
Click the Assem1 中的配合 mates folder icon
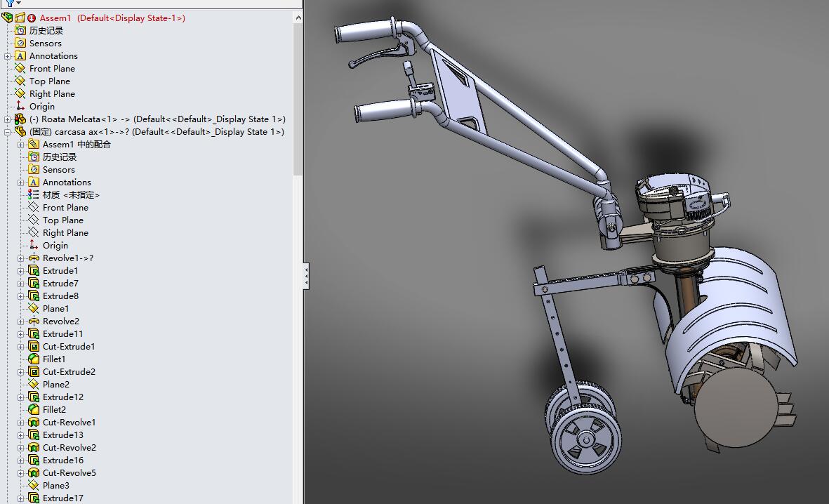point(33,145)
